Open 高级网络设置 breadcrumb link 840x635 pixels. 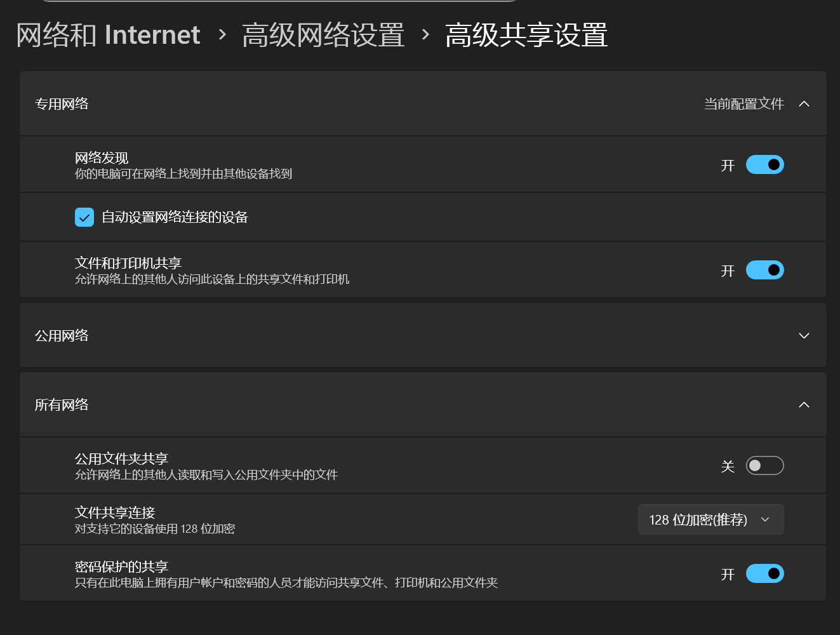pos(323,35)
